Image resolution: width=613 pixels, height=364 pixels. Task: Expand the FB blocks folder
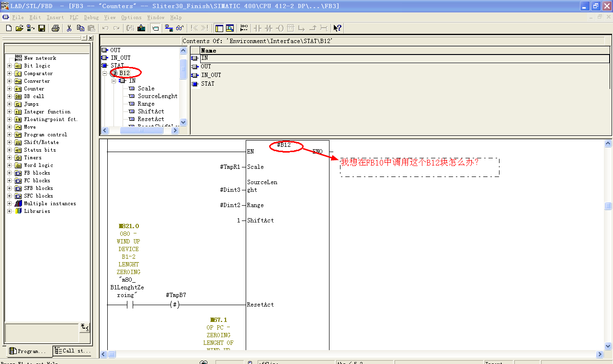(x=10, y=173)
